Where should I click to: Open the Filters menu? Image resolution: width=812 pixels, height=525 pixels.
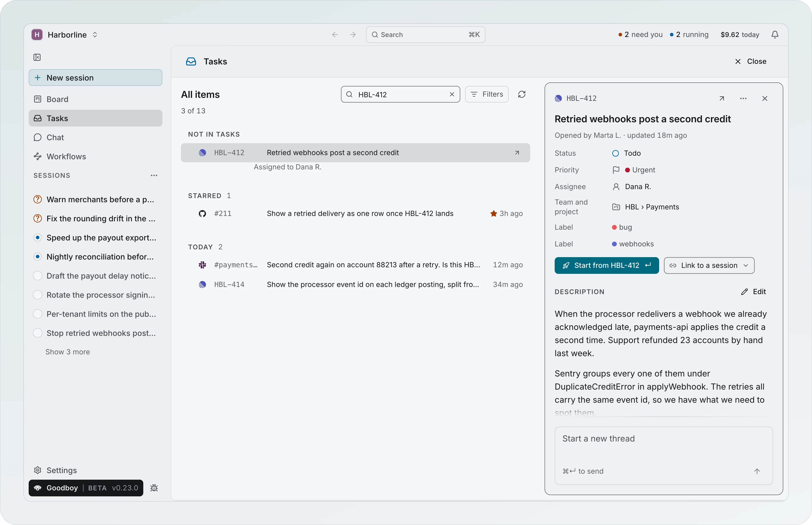point(487,94)
